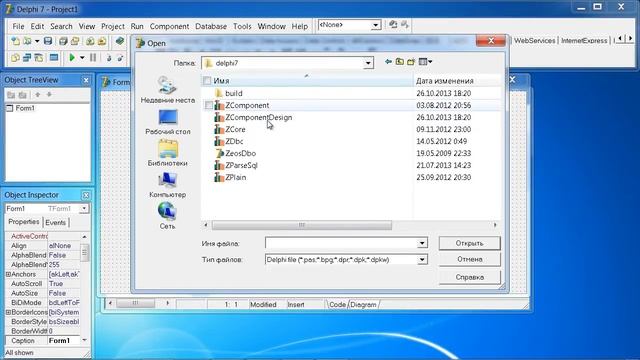This screenshot has width=640, height=360.
Task: Tick the checkbox beside ZComponent
Action: (209, 105)
